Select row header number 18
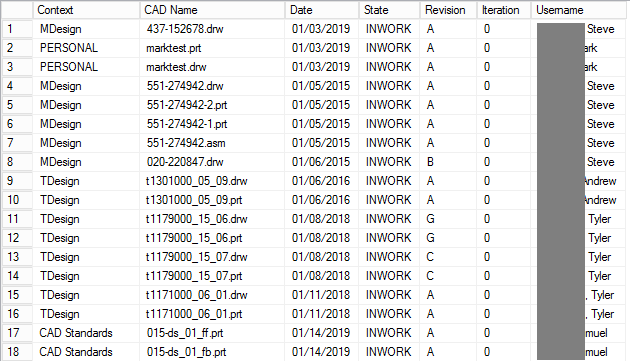The image size is (632, 364). [17, 352]
